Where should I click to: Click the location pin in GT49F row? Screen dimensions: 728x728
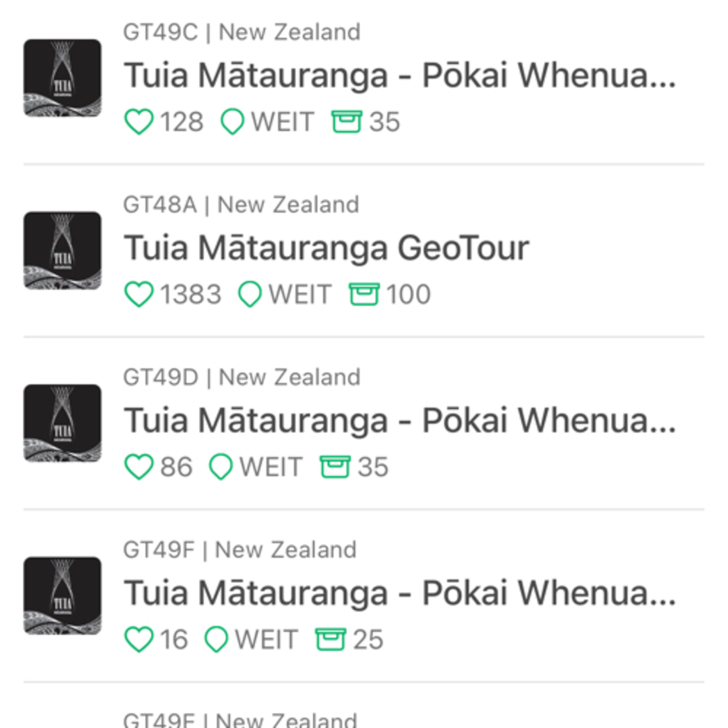click(x=216, y=639)
